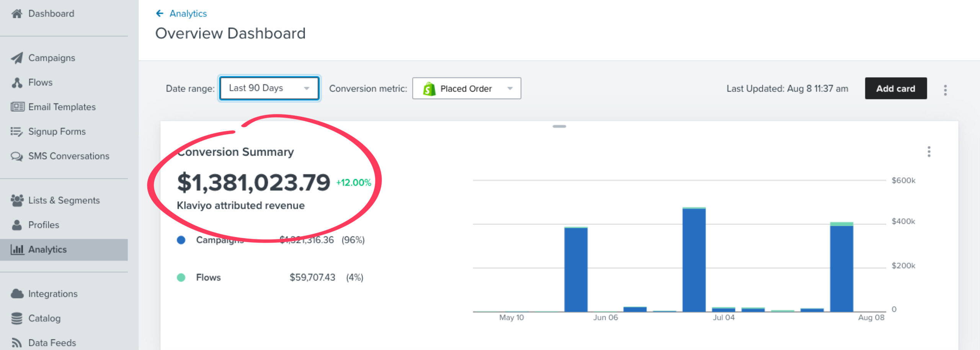Click the +12.00% change indicator
This screenshot has height=350, width=980.
[353, 183]
